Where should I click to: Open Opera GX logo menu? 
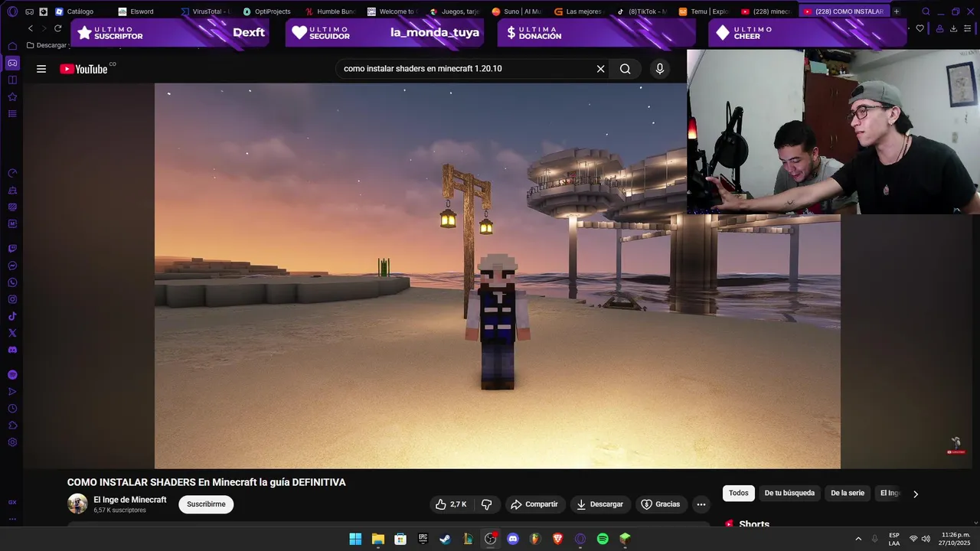click(12, 11)
